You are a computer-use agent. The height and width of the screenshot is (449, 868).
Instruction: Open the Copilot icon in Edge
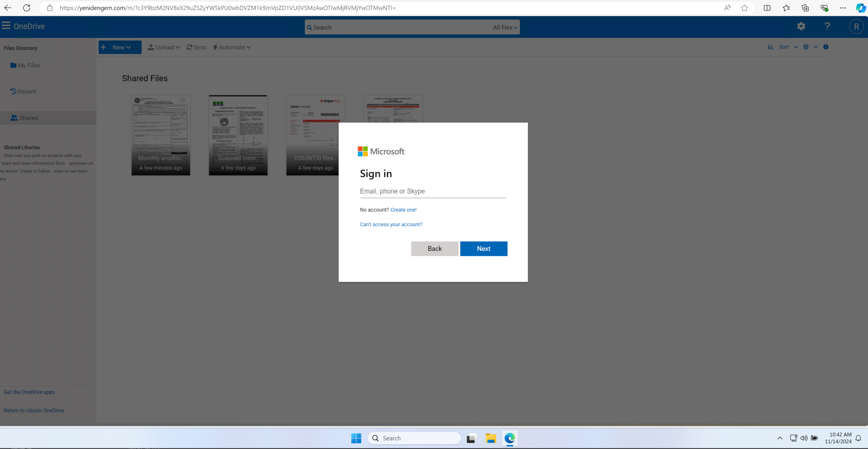click(861, 8)
